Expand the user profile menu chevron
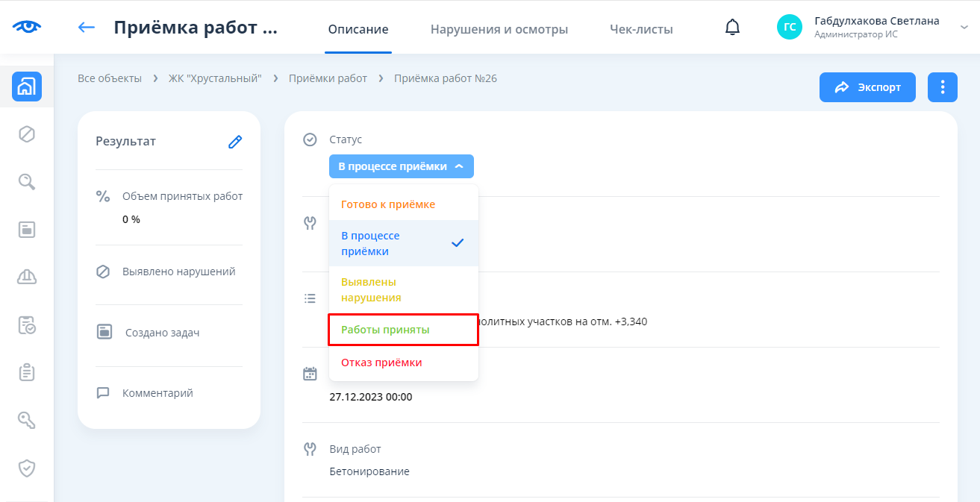The image size is (980, 502). coord(963,28)
